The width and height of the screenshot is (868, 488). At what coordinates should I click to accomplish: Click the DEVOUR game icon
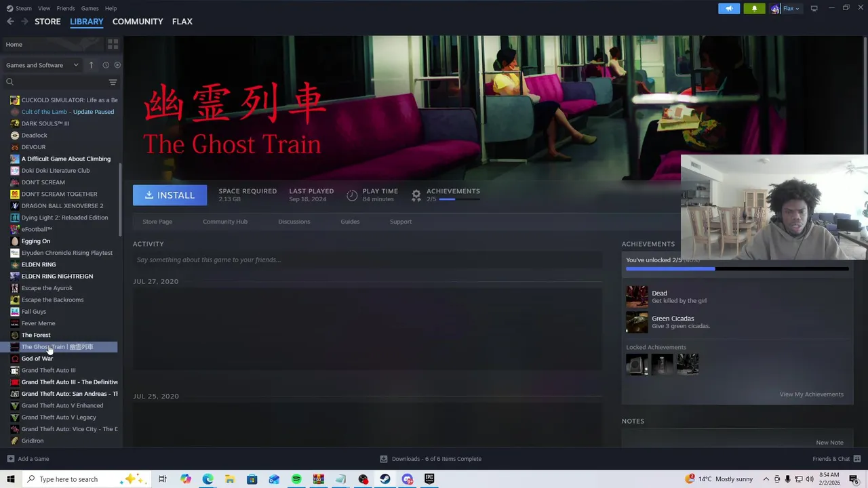(x=15, y=147)
